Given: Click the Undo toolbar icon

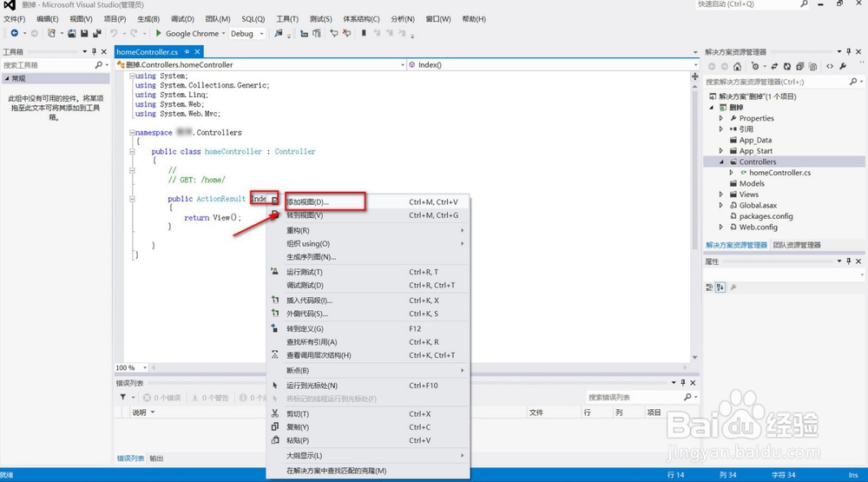Looking at the screenshot, I should coord(114,33).
